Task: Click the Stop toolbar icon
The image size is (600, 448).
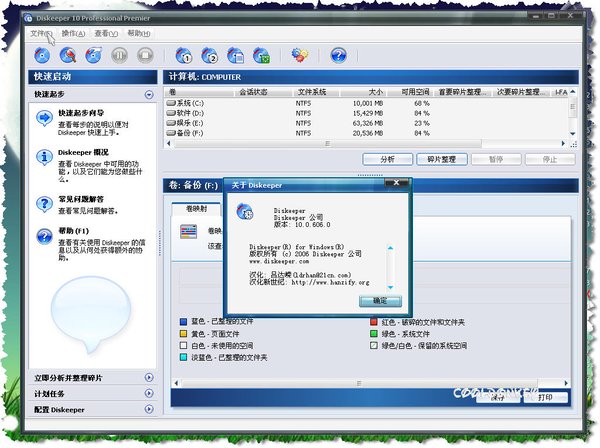Action: (145, 55)
